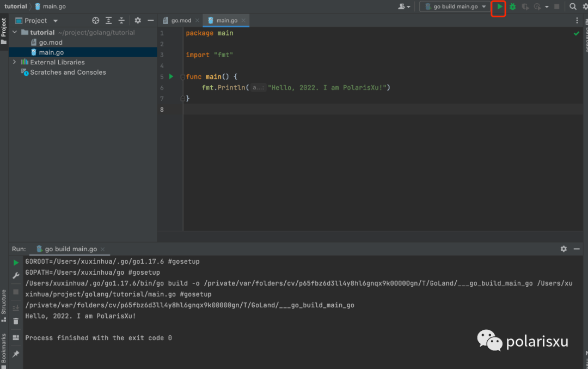Open go.mod file in Project tree
The width and height of the screenshot is (588, 369).
click(50, 43)
